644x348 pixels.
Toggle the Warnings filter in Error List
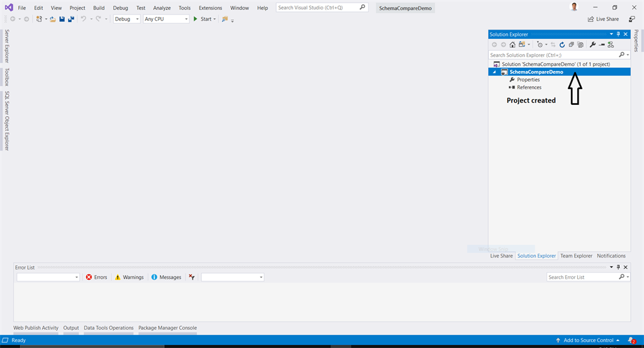130,278
